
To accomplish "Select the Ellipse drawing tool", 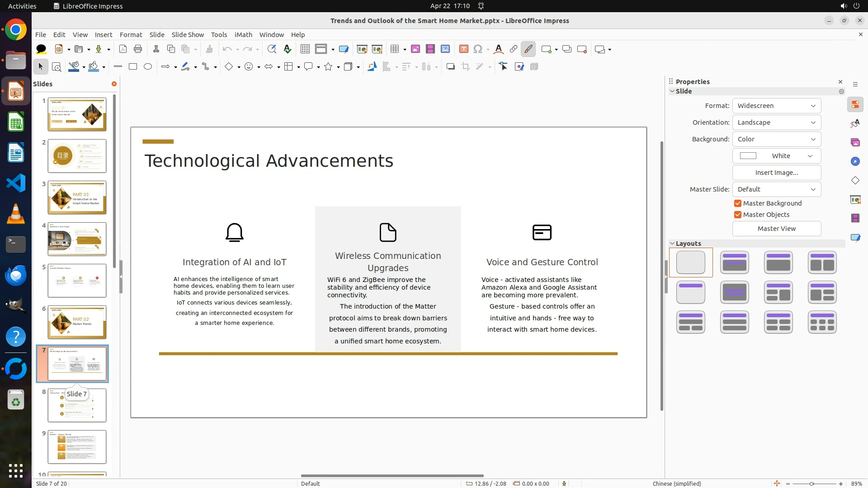I will 148,67.
